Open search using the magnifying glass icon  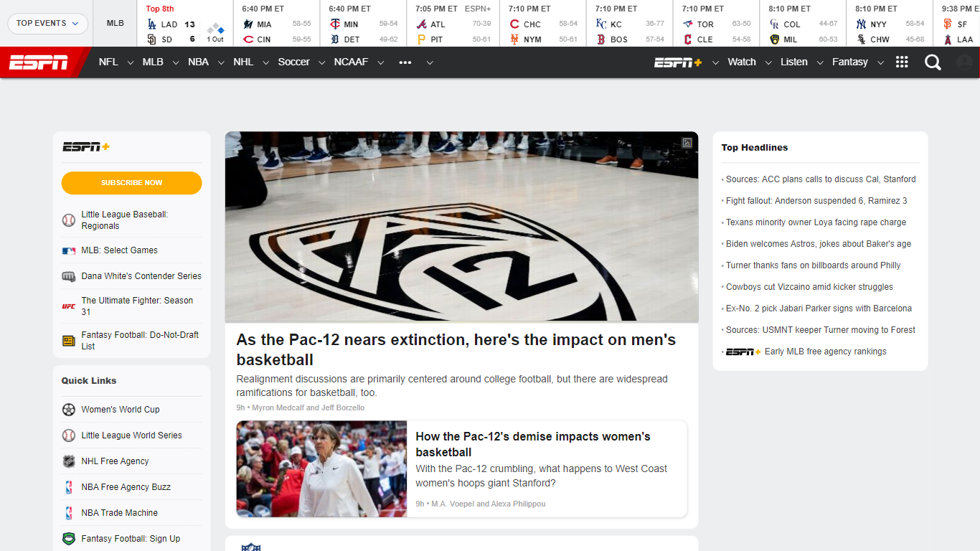click(933, 62)
